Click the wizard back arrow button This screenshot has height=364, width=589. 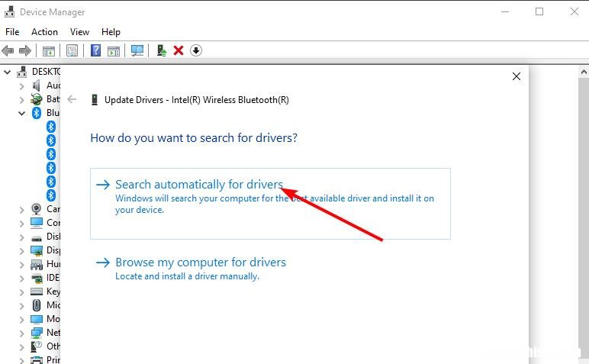tap(72, 99)
